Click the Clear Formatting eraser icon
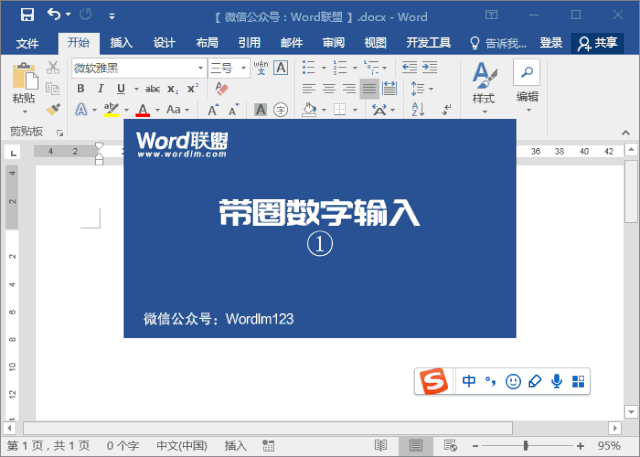Image resolution: width=640 pixels, height=457 pixels. 222,89
